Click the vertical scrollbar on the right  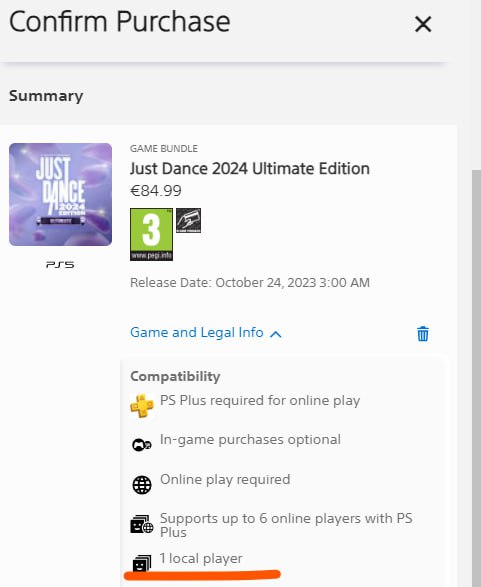point(476,378)
